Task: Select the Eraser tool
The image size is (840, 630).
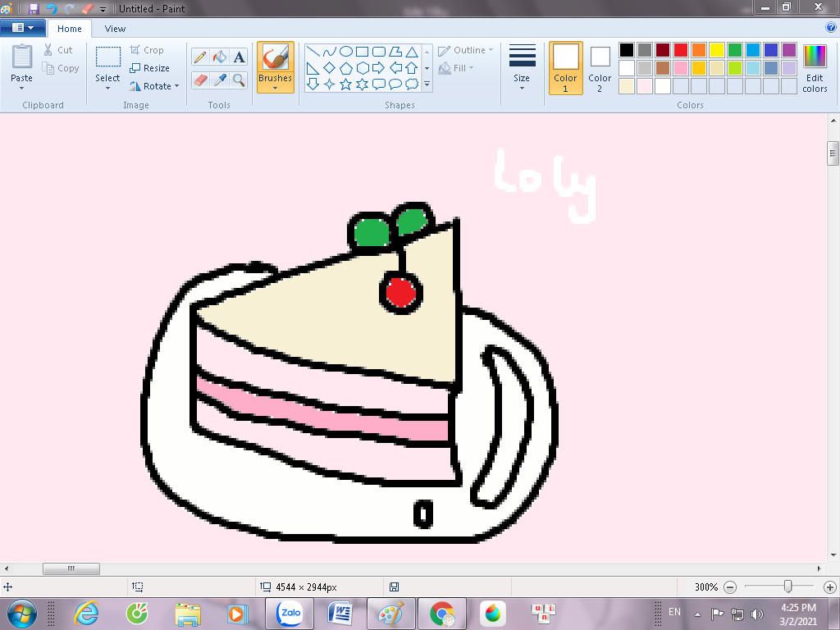Action: [x=200, y=80]
